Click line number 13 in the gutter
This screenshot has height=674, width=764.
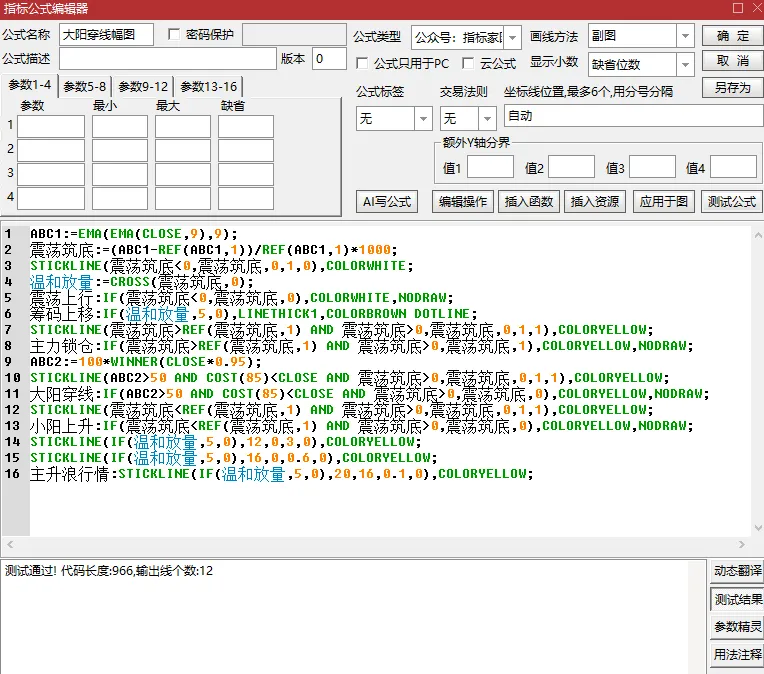12,426
